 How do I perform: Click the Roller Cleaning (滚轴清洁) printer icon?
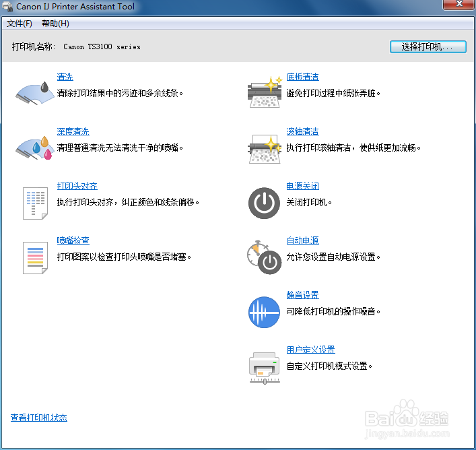[x=265, y=149]
